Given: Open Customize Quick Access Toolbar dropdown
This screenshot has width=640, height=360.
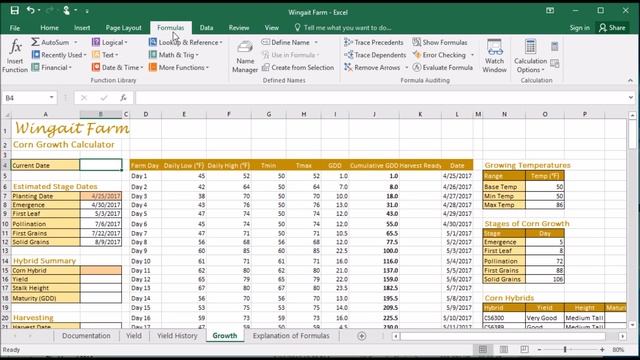Looking at the screenshot, I should [x=87, y=11].
